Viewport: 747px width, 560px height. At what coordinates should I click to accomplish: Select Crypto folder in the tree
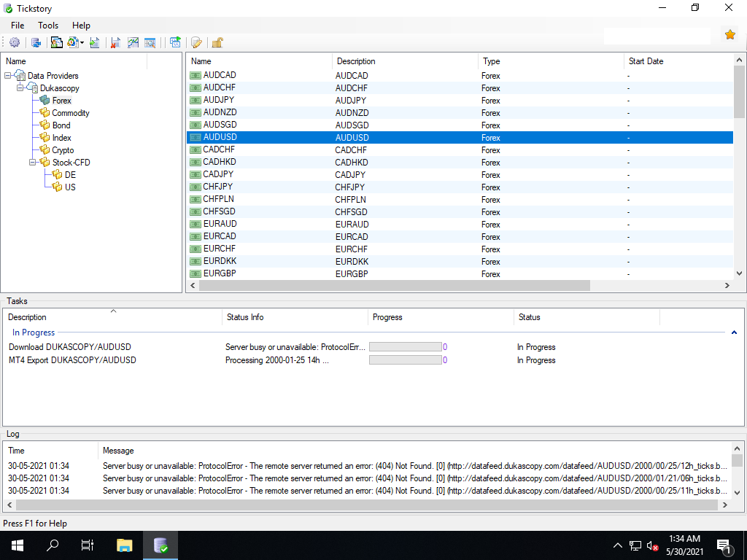(63, 150)
